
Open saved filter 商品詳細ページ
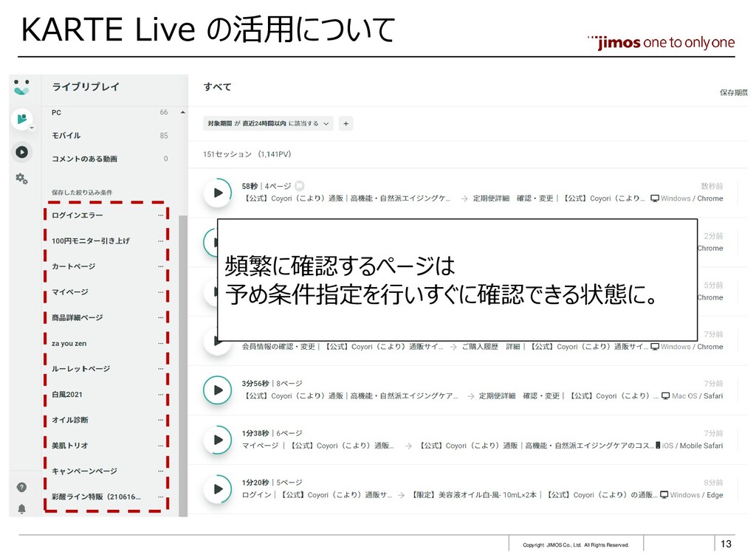pyautogui.click(x=77, y=317)
